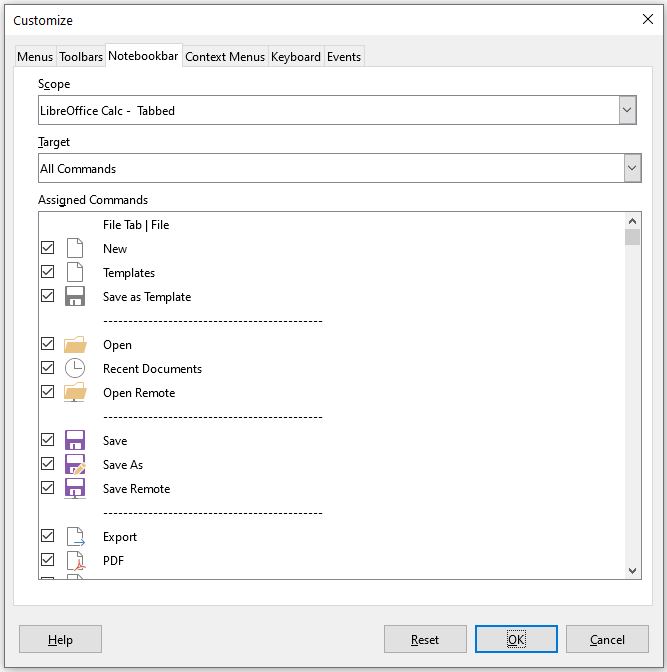Viewport: 667px width, 672px height.
Task: Uncheck the Save Remote checkbox
Action: pyautogui.click(x=48, y=488)
